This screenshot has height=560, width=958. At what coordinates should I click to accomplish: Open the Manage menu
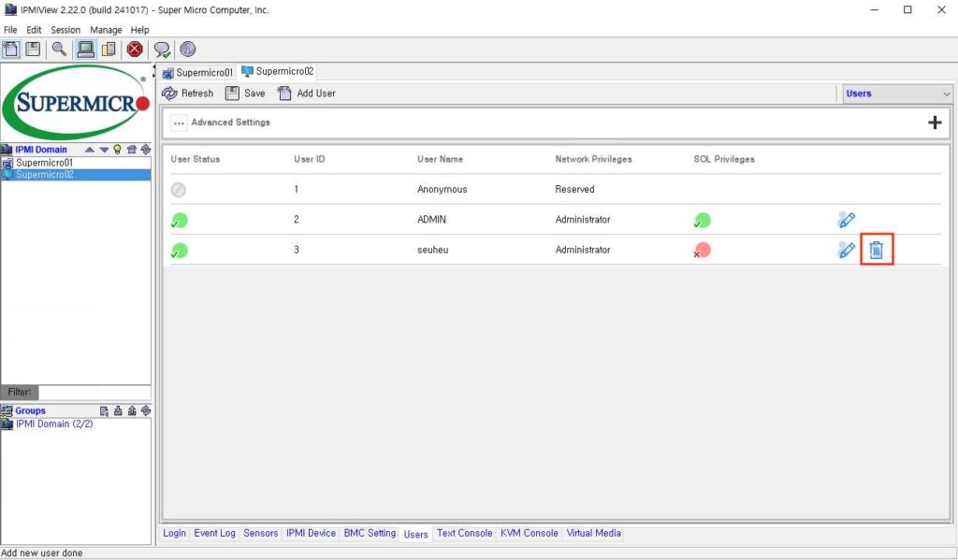pyautogui.click(x=106, y=29)
